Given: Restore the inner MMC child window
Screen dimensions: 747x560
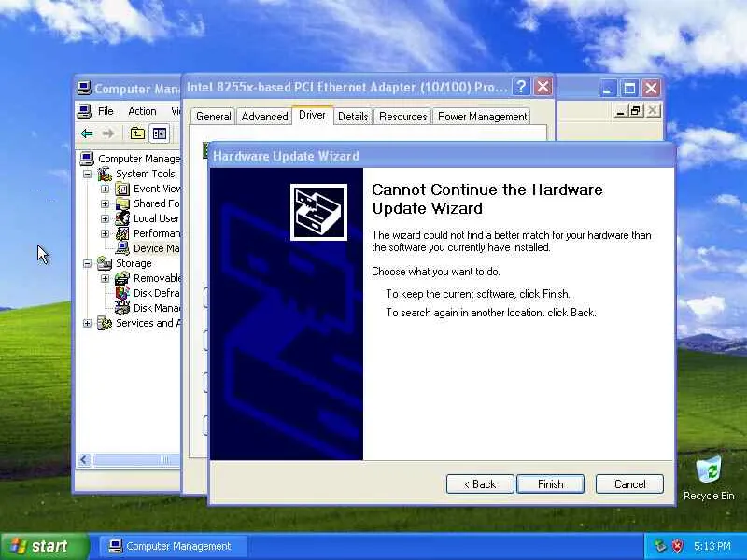Looking at the screenshot, I should tap(635, 111).
